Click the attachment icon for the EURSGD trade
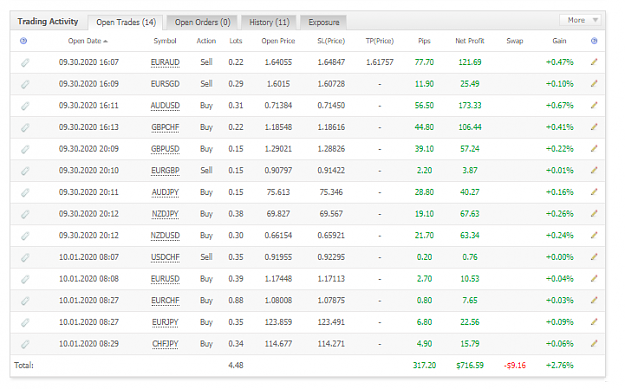 (x=25, y=84)
